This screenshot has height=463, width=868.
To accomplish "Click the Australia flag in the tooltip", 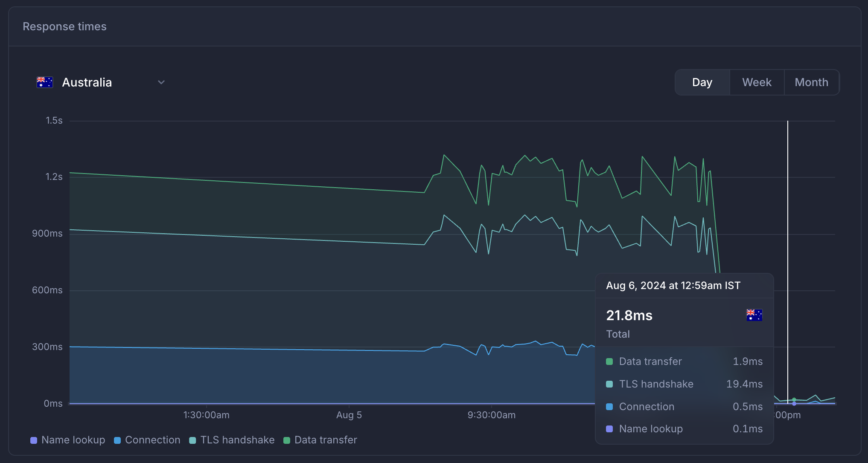I will pos(754,315).
